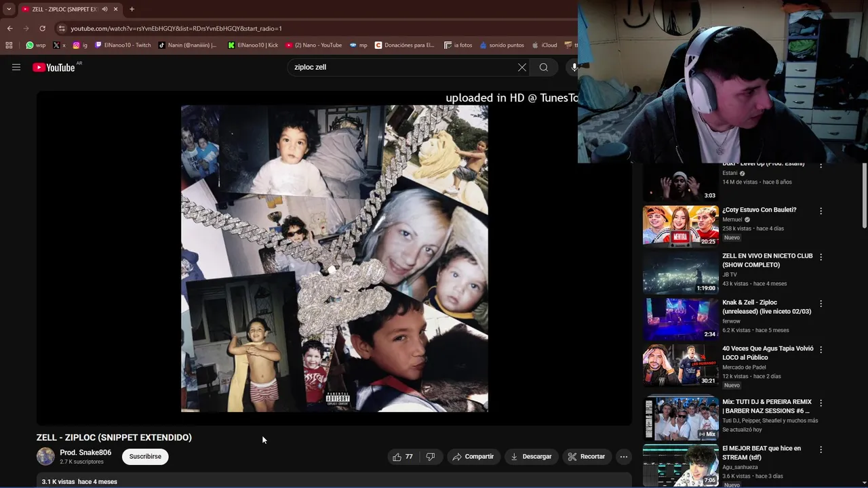The image size is (868, 488).
Task: Open El MEJOR BEAT que hice thumbnail
Action: pyautogui.click(x=680, y=465)
